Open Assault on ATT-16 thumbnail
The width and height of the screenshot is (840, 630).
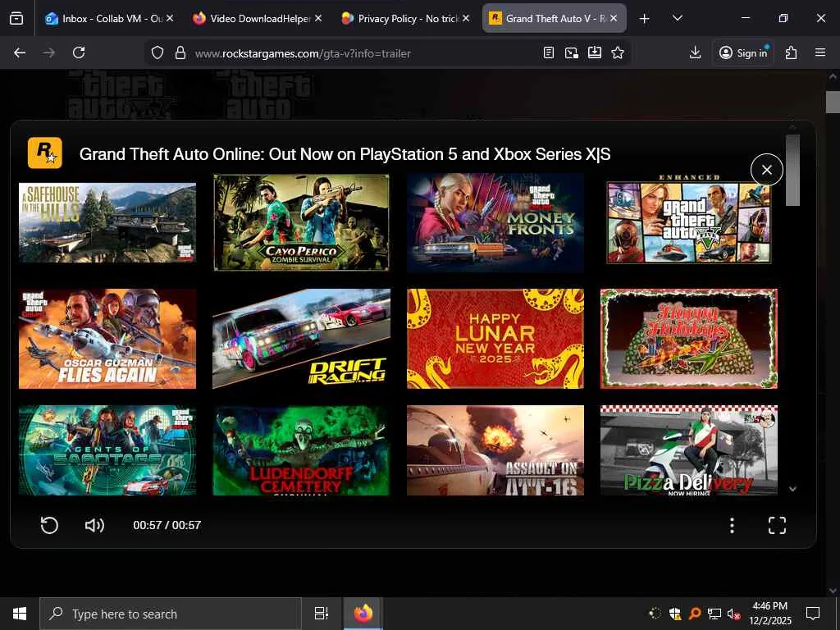[495, 450]
